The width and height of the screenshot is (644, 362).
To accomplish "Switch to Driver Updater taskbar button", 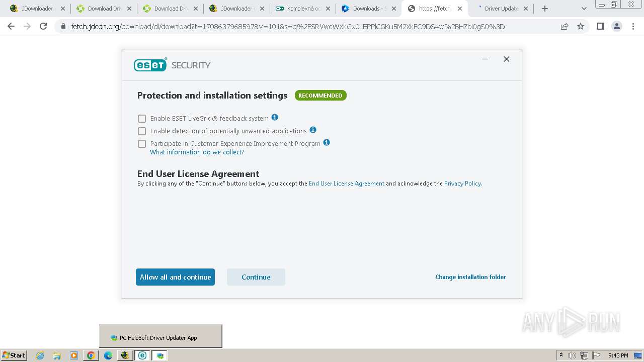I will [160, 355].
